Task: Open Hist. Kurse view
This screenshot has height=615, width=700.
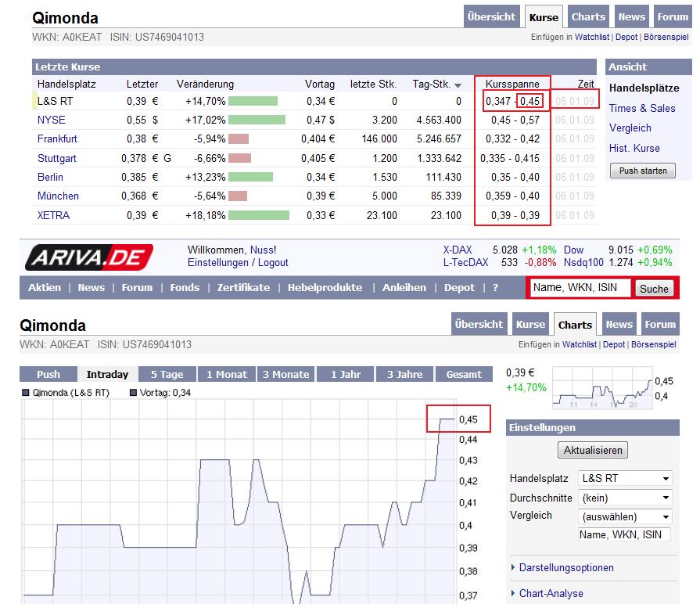Action: coord(634,148)
